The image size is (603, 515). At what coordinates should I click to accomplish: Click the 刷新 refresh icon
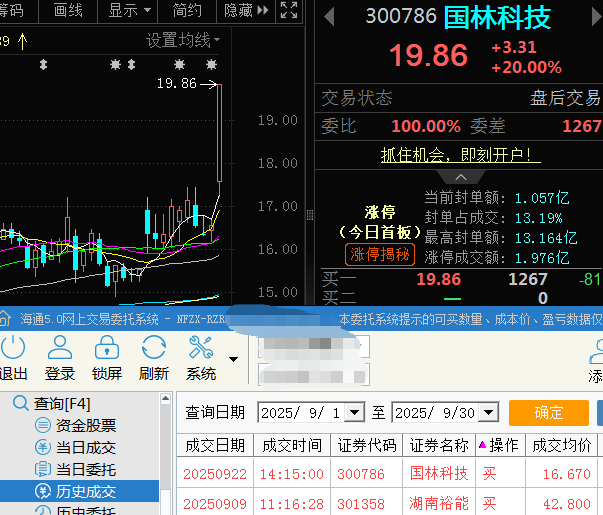(154, 347)
